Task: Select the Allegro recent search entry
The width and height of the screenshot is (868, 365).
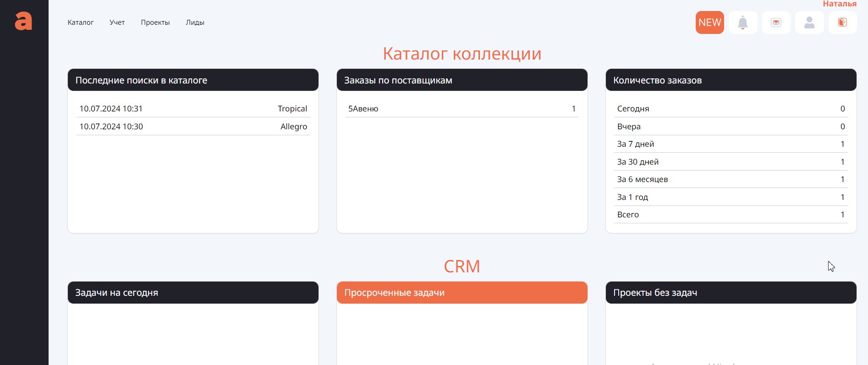Action: (x=293, y=127)
